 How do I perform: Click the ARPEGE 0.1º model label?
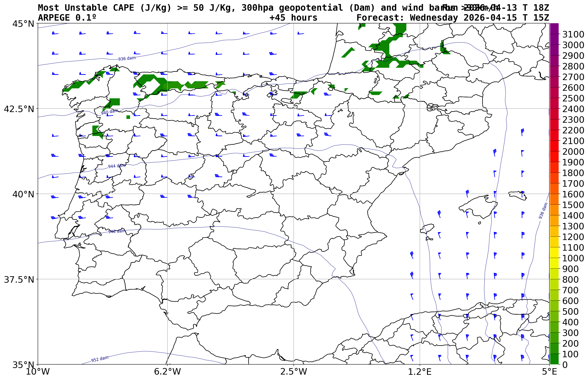(x=67, y=18)
